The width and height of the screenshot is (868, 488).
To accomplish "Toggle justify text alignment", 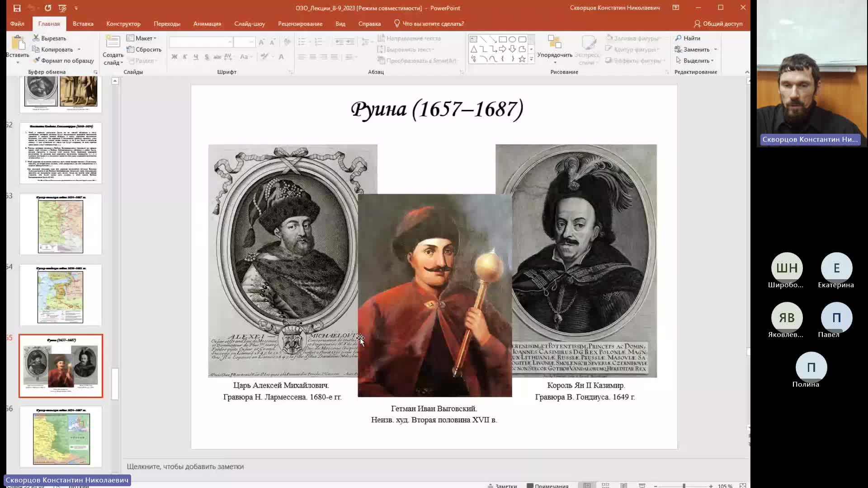I will point(334,56).
